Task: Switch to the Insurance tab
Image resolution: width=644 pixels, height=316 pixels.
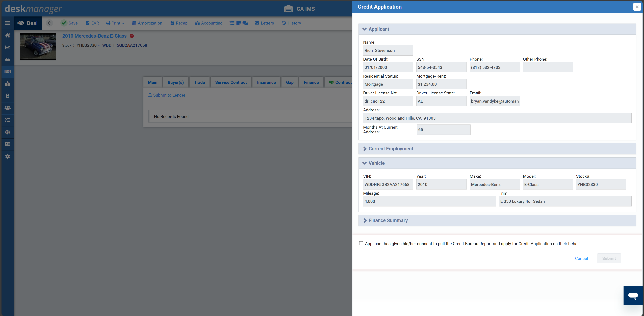Action: pyautogui.click(x=266, y=82)
